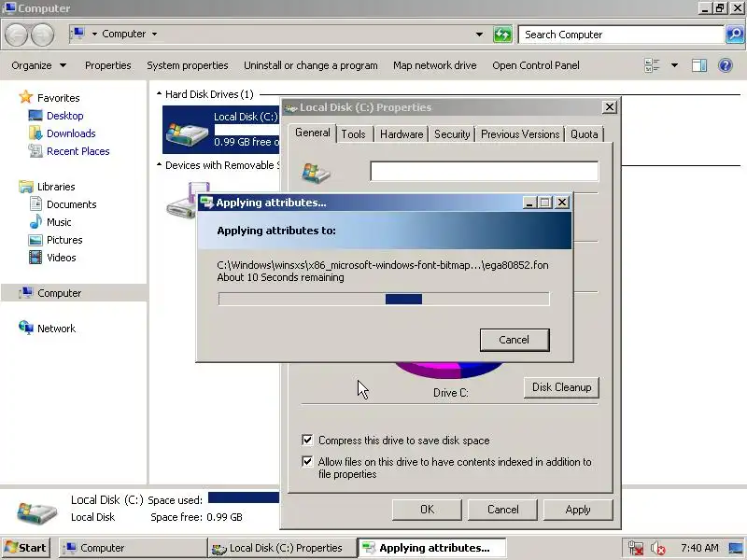Expand the address bar history dropdown
The image size is (747, 560).
click(479, 35)
